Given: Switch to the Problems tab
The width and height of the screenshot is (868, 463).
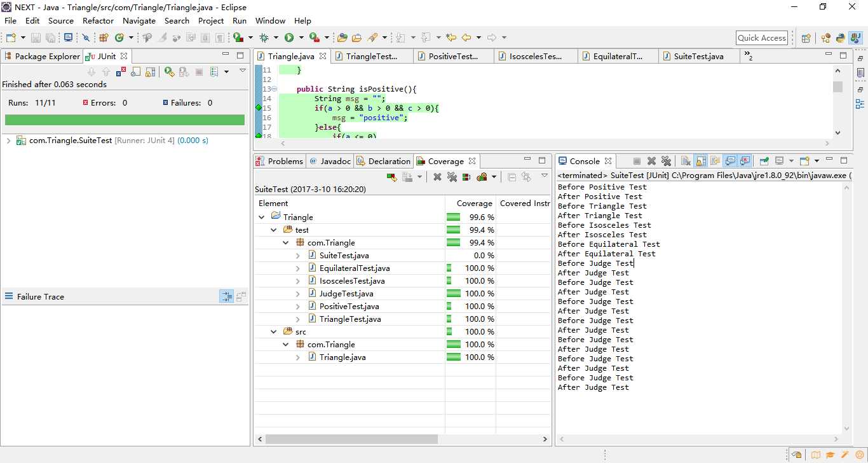Looking at the screenshot, I should click(280, 161).
